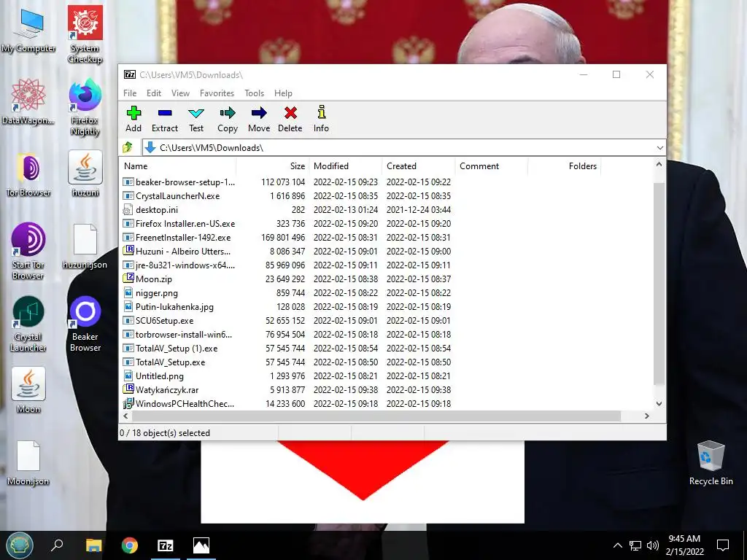Screen dimensions: 747x560
Task: Sort by Created column header
Action: tap(419, 166)
